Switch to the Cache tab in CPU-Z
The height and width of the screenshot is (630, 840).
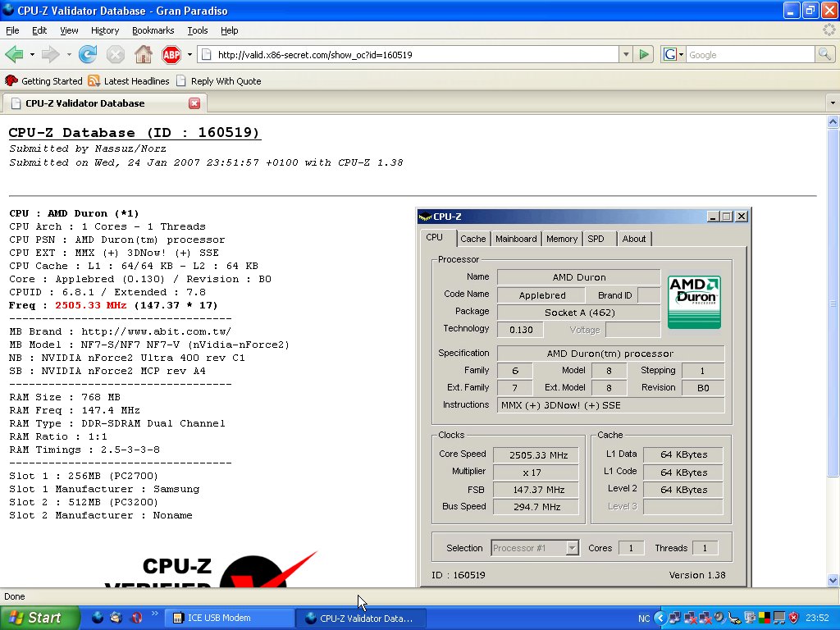click(x=473, y=239)
